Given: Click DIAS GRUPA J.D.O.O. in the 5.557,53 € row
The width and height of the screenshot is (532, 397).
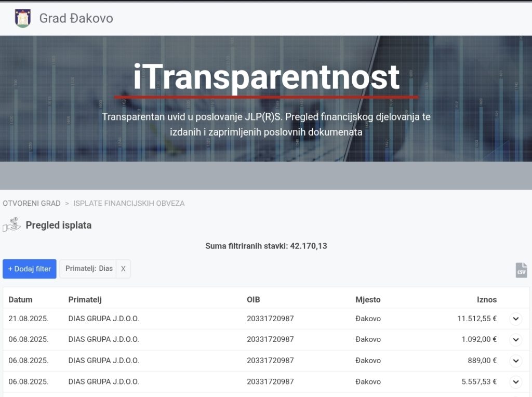Looking at the screenshot, I should click(103, 382).
